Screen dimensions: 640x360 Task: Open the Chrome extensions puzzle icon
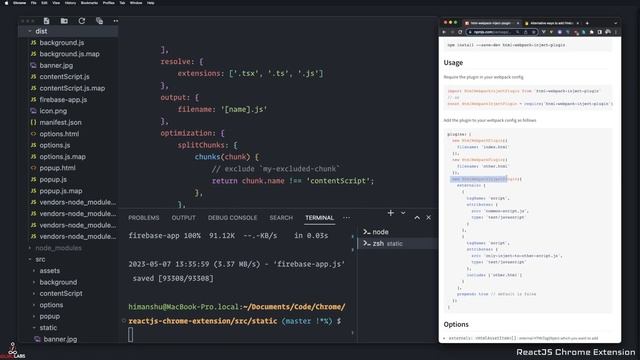[591, 32]
